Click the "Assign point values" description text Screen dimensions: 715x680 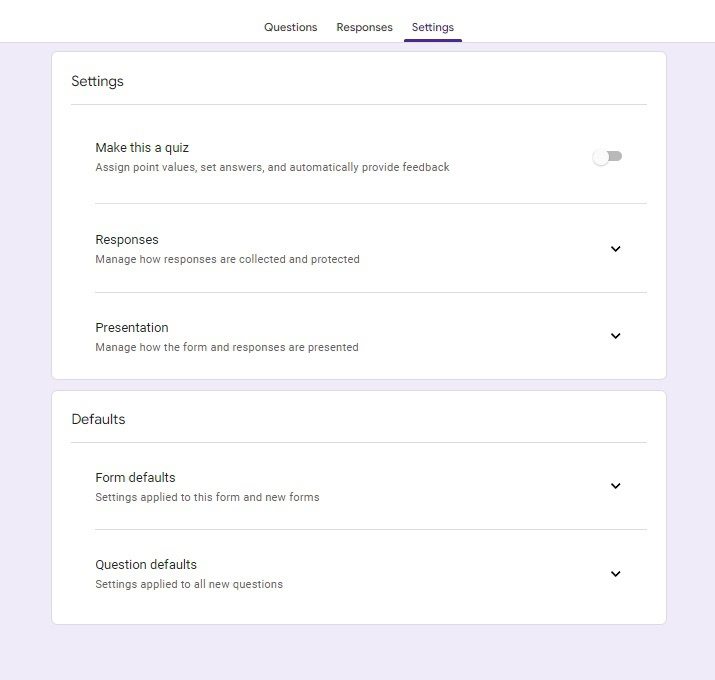coord(272,168)
